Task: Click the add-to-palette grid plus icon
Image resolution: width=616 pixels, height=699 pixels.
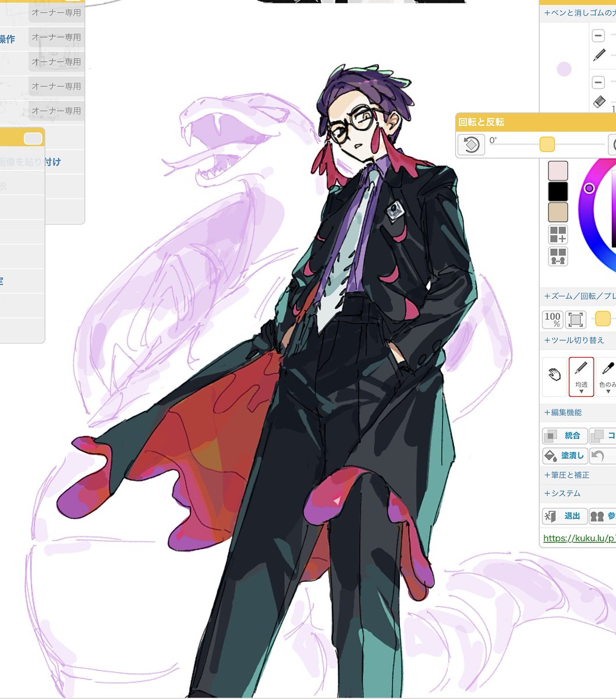Action: tap(558, 235)
